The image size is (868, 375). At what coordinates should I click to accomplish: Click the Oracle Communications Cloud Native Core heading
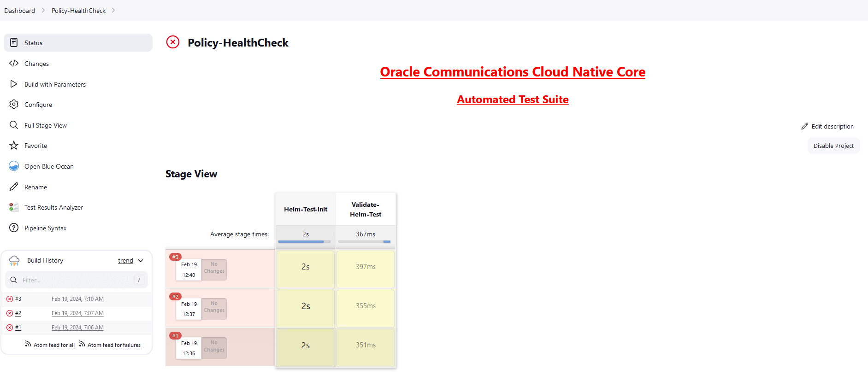(x=513, y=72)
